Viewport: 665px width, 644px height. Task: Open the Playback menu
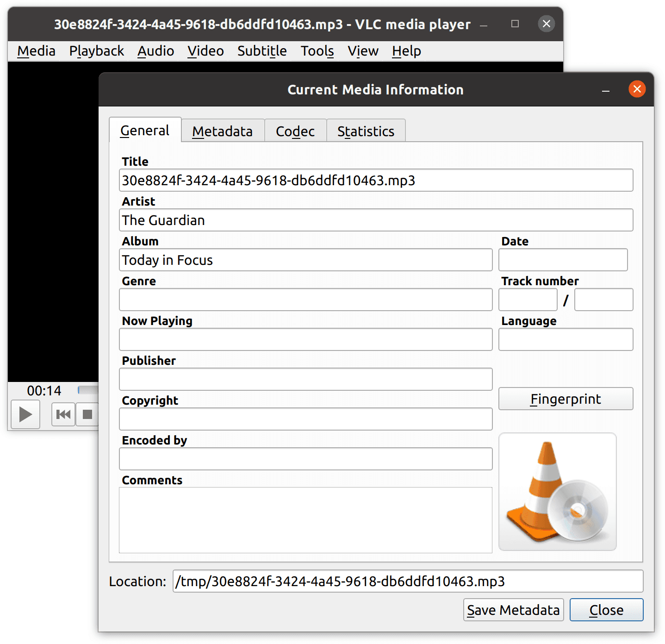[x=96, y=51]
